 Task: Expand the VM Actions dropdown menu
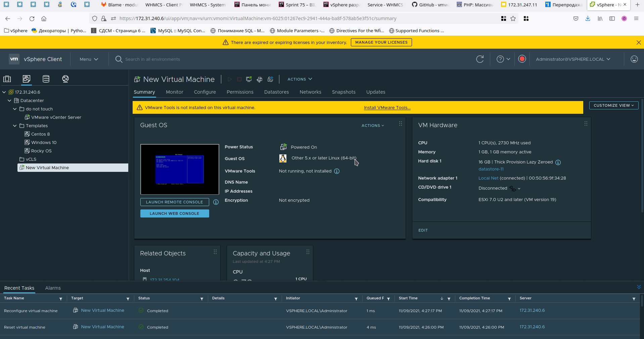click(300, 79)
